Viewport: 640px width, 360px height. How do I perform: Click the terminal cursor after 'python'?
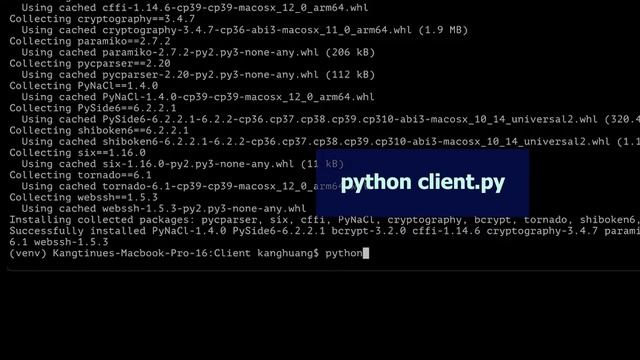coord(366,253)
